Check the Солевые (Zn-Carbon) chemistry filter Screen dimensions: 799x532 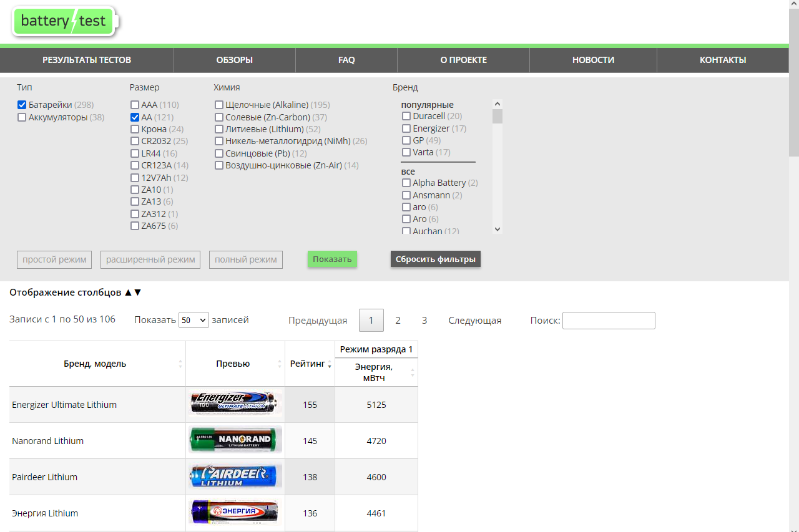tap(219, 117)
